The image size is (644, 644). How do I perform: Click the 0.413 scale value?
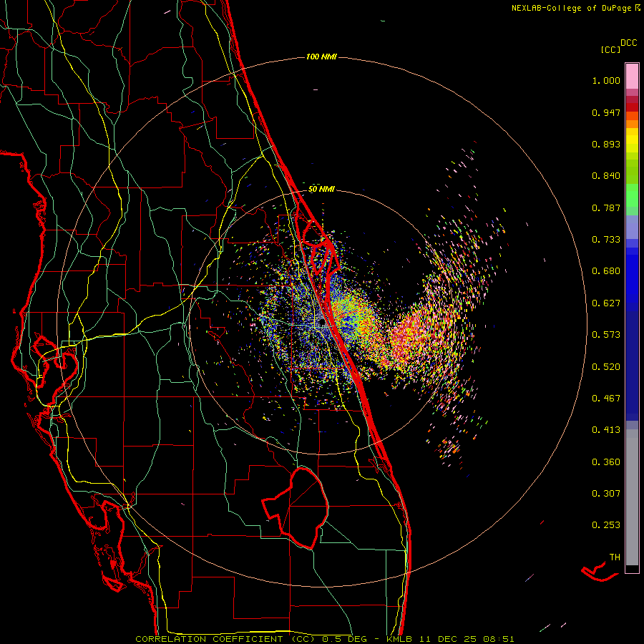pos(606,430)
